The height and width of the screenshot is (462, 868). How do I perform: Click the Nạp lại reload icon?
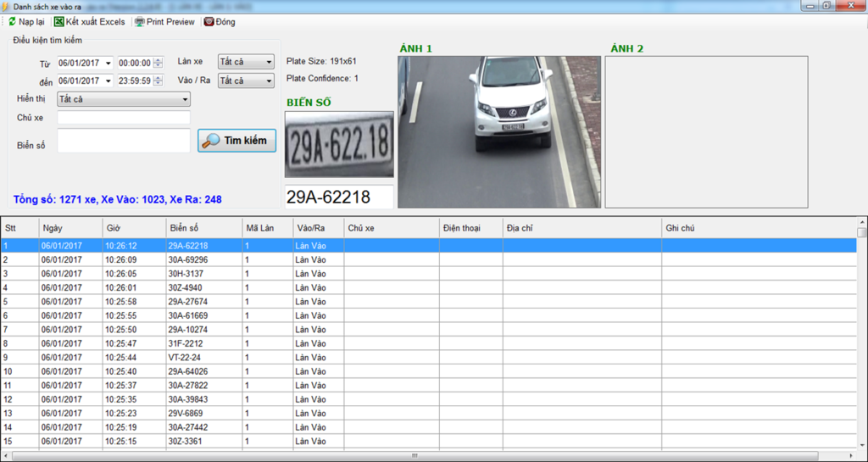[13, 21]
